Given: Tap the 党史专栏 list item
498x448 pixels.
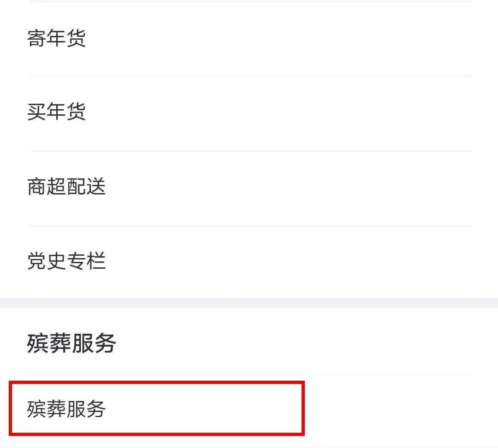Looking at the screenshot, I should tap(66, 261).
